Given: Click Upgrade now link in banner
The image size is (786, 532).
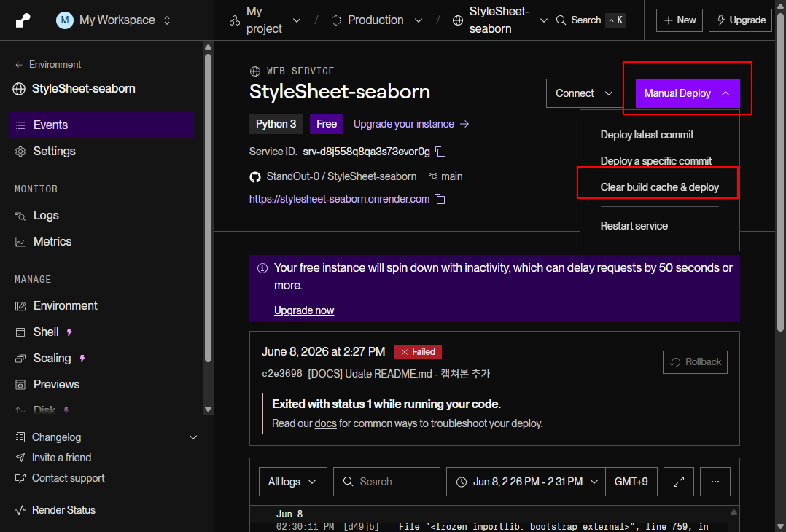Looking at the screenshot, I should (304, 310).
